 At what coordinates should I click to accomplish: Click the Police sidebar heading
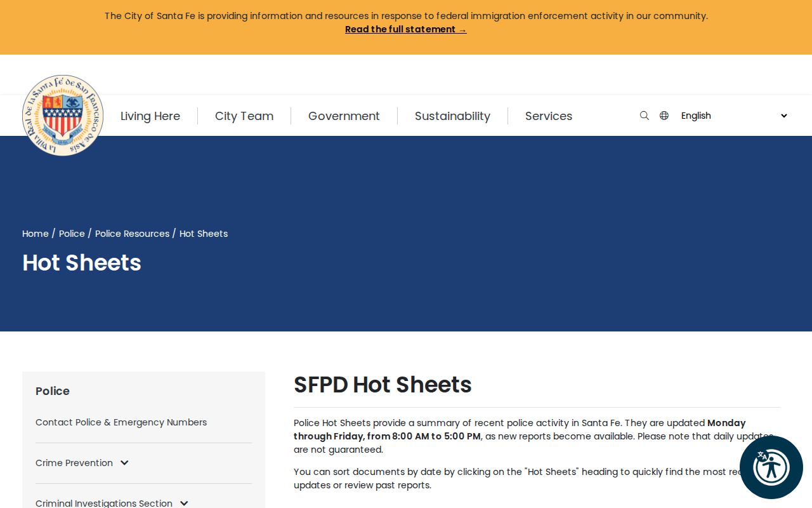[x=53, y=391]
